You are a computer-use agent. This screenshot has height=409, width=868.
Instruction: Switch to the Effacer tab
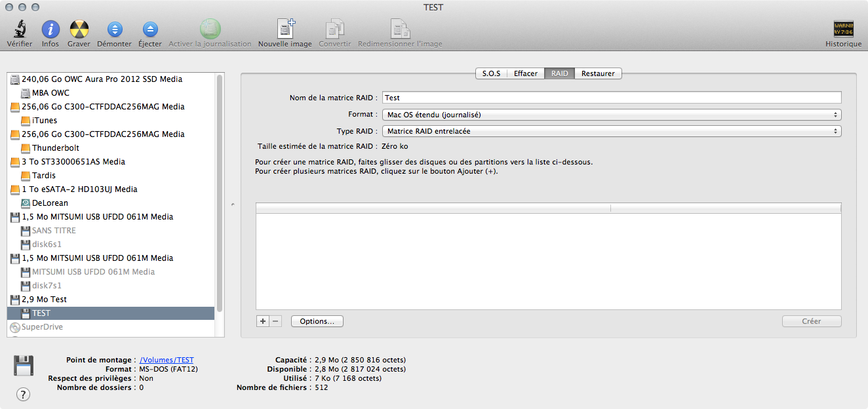coord(526,73)
